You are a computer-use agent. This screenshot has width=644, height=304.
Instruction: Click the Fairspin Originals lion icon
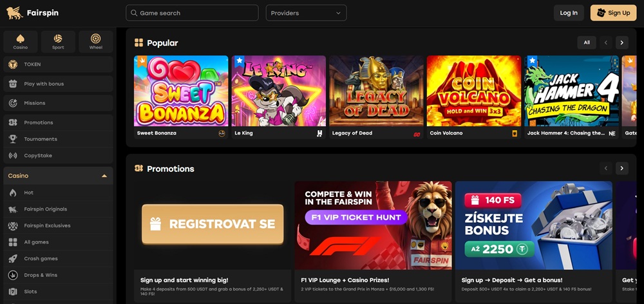(13, 209)
